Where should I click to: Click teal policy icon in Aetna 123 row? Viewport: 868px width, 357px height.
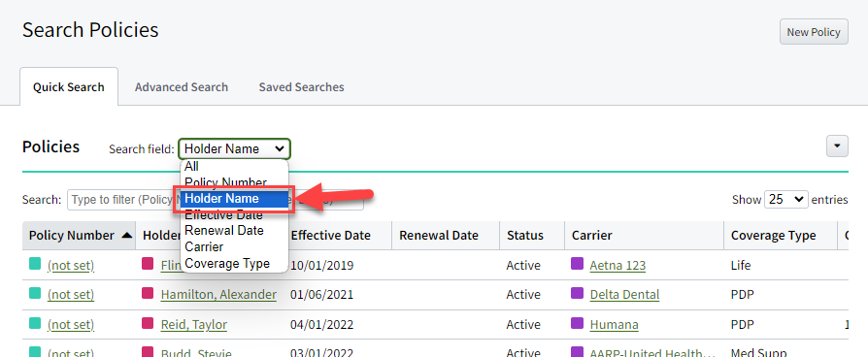(35, 265)
